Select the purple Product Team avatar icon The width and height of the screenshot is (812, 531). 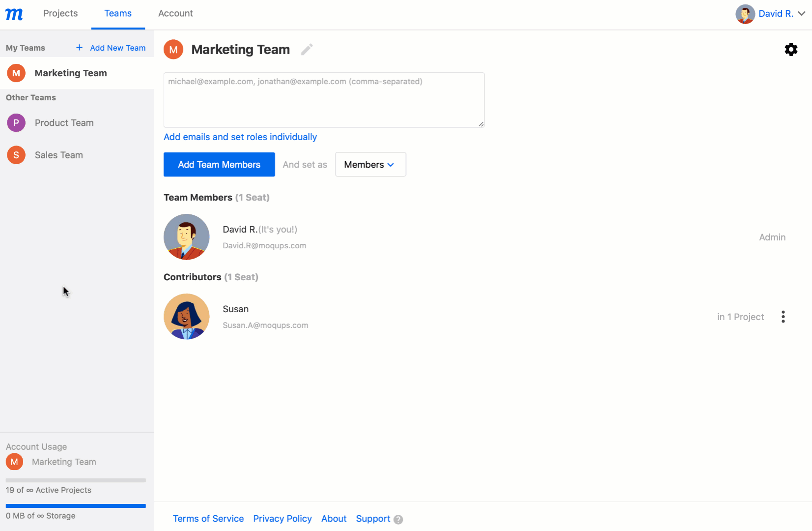tap(16, 123)
